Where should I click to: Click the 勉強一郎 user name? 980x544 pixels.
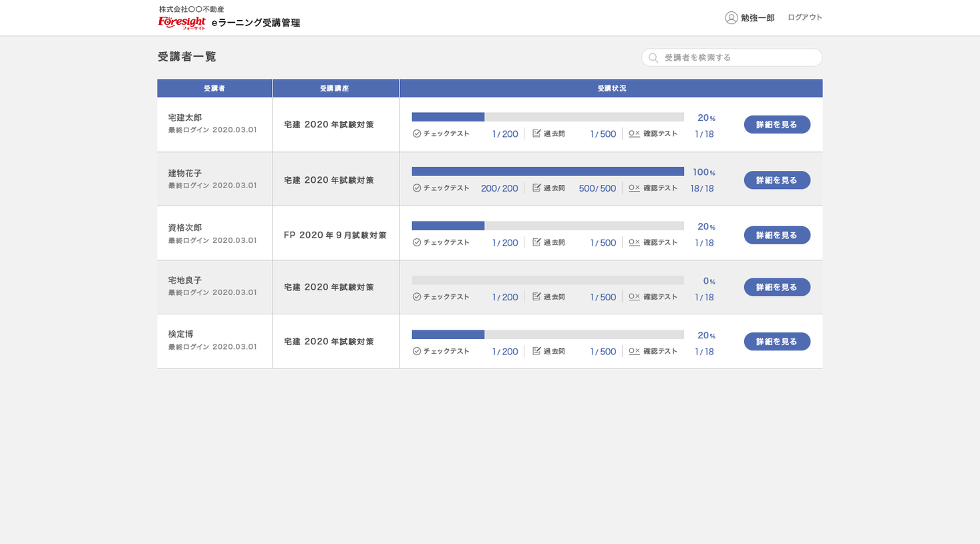[758, 18]
